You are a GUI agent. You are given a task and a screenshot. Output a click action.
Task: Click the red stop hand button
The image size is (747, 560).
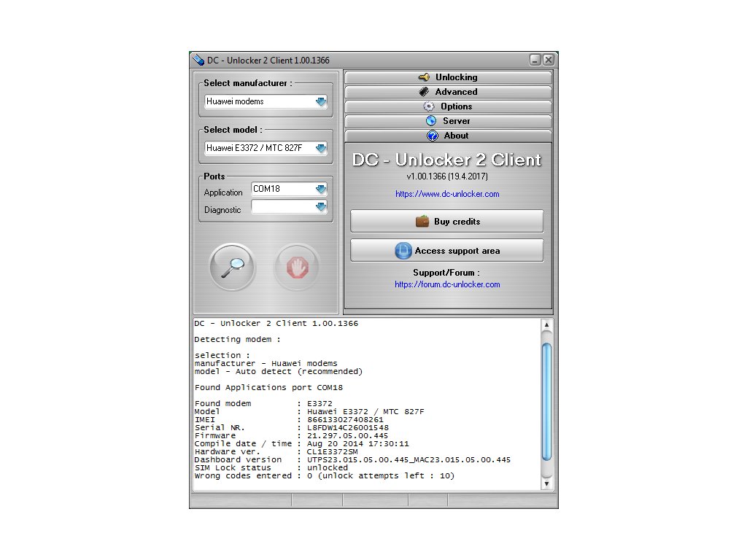[296, 268]
